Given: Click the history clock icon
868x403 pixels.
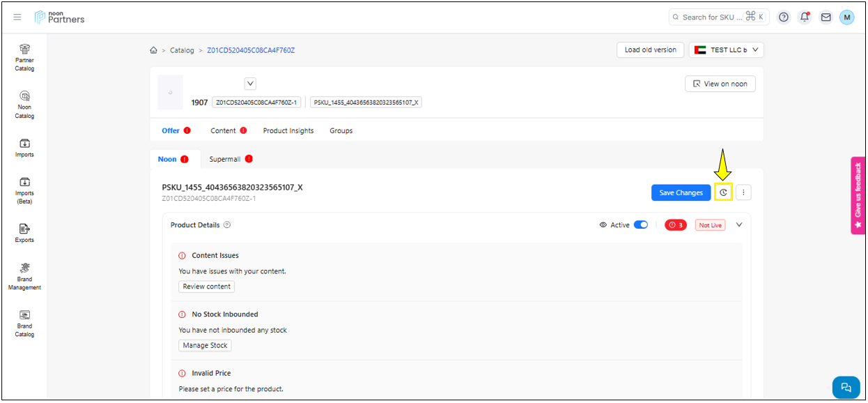Looking at the screenshot, I should coord(723,192).
